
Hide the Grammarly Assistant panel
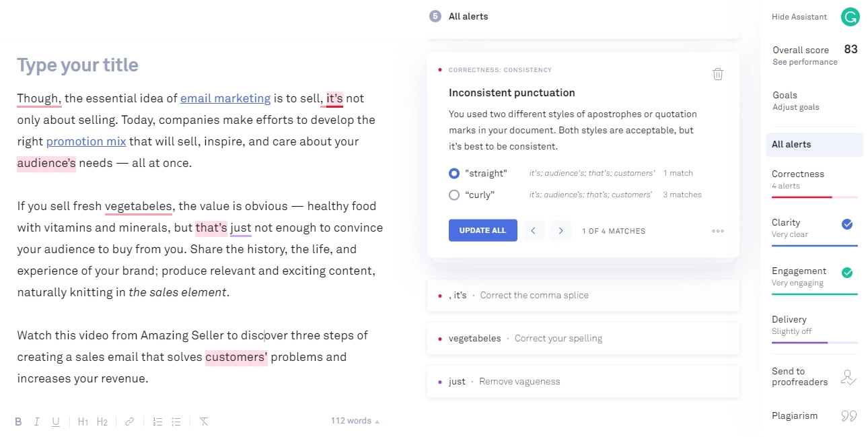(x=799, y=16)
